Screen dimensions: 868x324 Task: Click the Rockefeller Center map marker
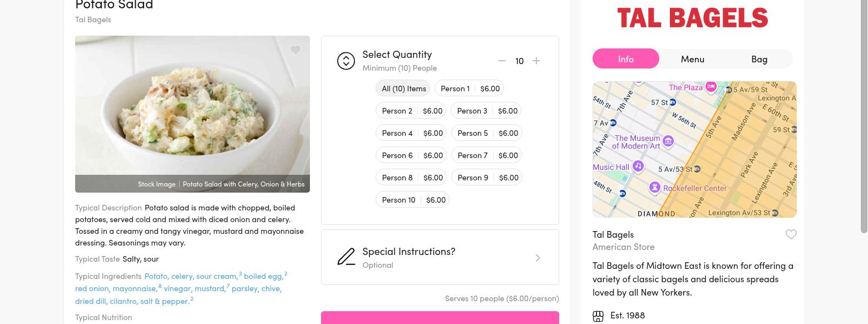click(x=655, y=188)
